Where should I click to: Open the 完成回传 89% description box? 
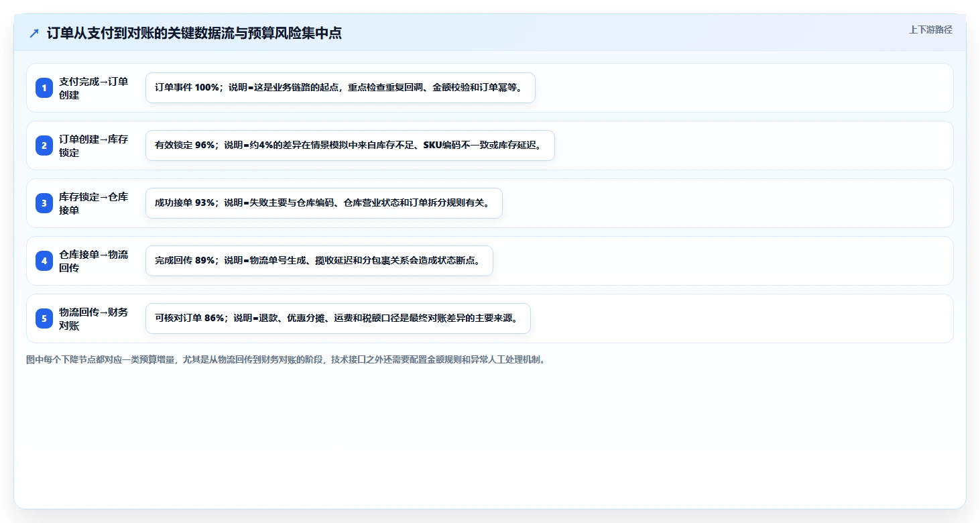pos(319,261)
